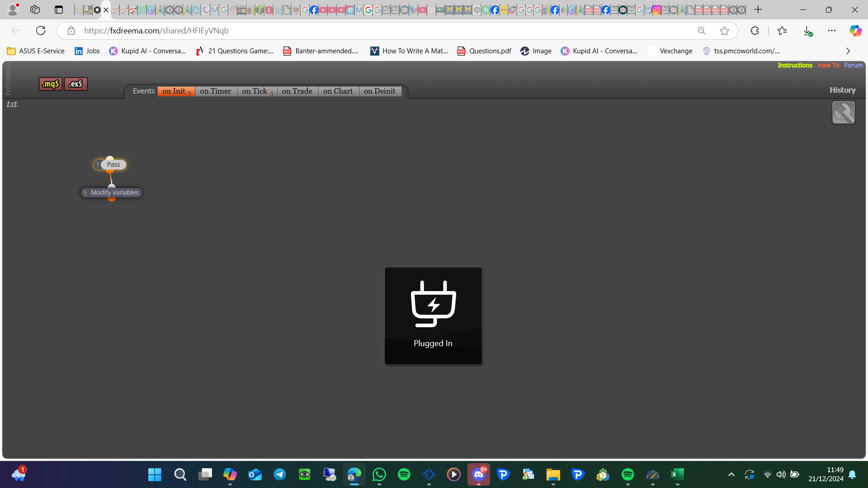Image resolution: width=868 pixels, height=488 pixels.
Task: Open the on Init events tab
Action: pos(176,91)
